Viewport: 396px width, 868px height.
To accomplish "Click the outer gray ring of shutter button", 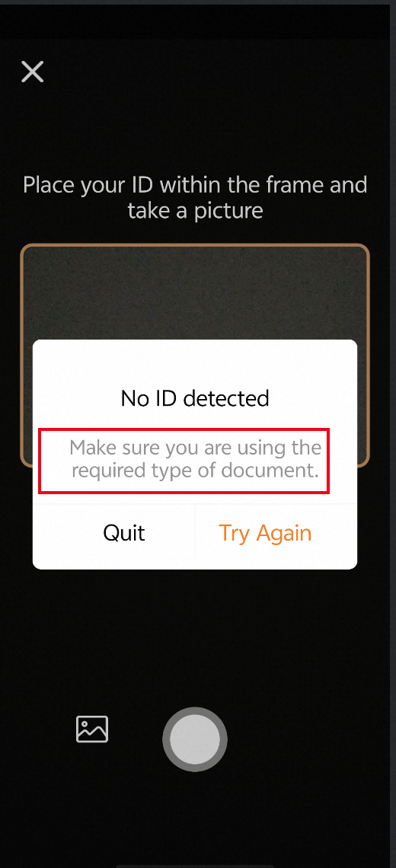I will tap(195, 711).
